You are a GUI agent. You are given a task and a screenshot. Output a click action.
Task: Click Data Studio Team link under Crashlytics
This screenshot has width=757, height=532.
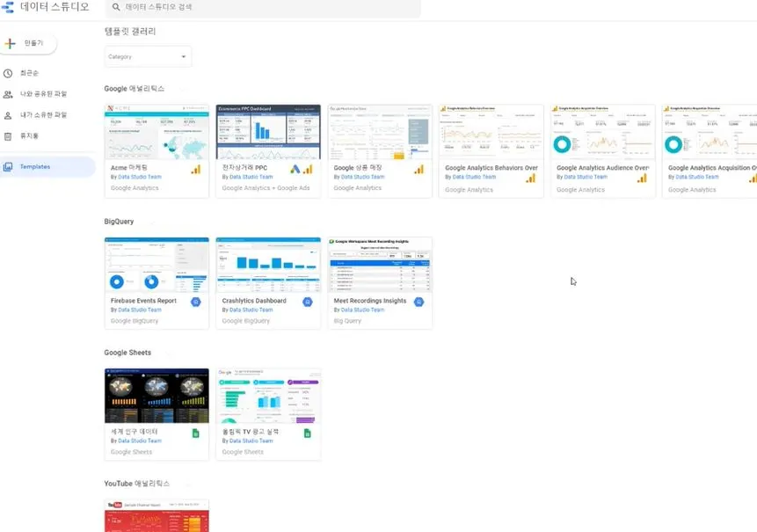click(251, 310)
